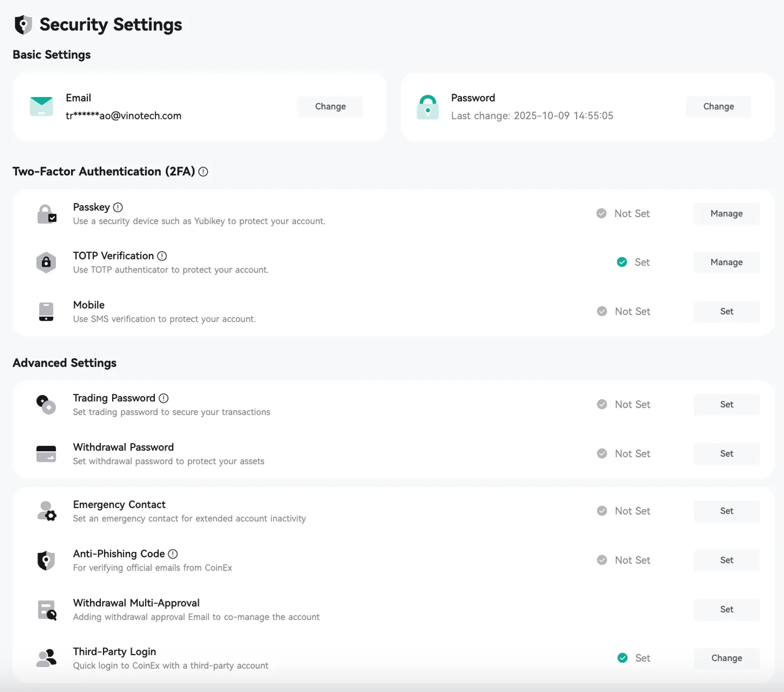Set the Withdrawal Password
This screenshot has width=784, height=692.
pos(727,454)
